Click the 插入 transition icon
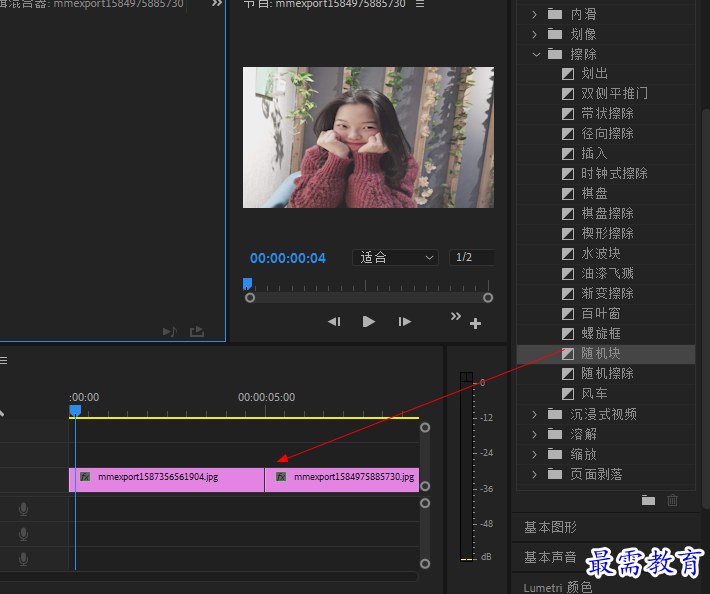Image resolution: width=710 pixels, height=594 pixels. [x=568, y=153]
